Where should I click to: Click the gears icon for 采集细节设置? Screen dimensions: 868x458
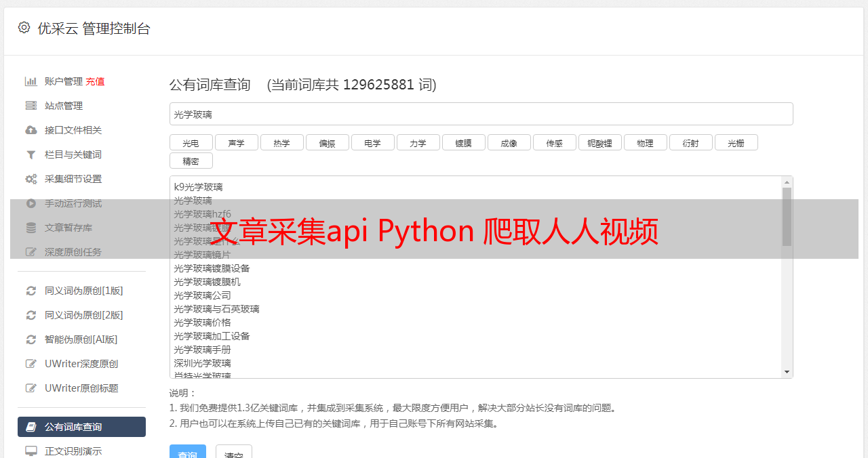[x=31, y=179]
